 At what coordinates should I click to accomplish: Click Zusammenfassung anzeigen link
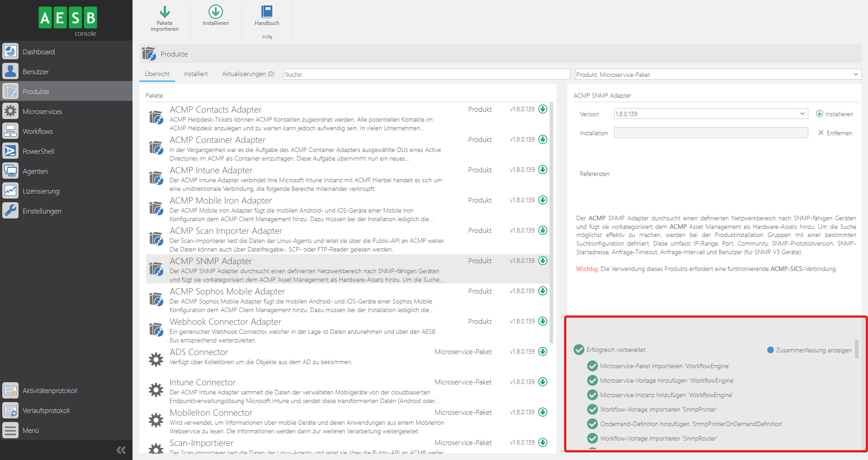810,350
